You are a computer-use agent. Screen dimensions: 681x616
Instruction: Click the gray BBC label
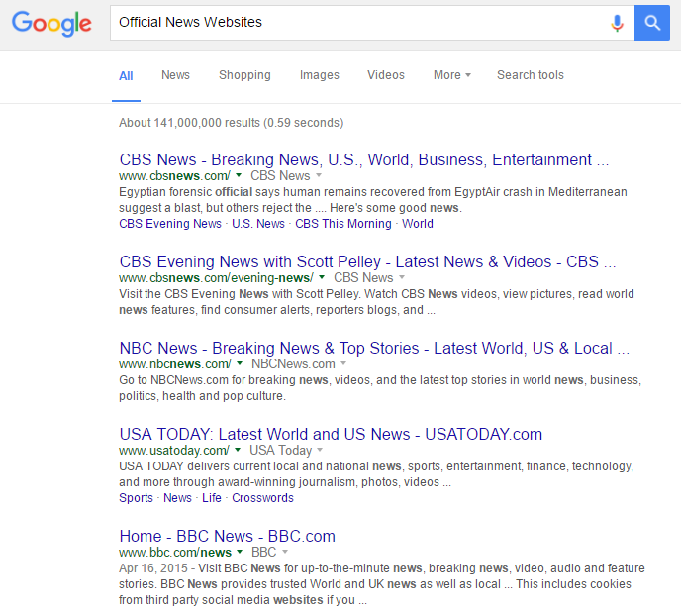263,553
